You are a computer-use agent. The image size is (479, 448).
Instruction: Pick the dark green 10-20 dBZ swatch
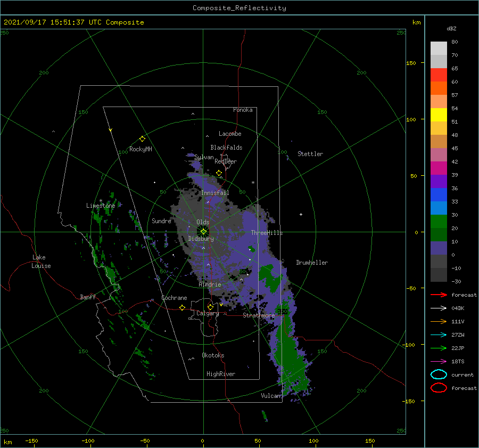(439, 234)
